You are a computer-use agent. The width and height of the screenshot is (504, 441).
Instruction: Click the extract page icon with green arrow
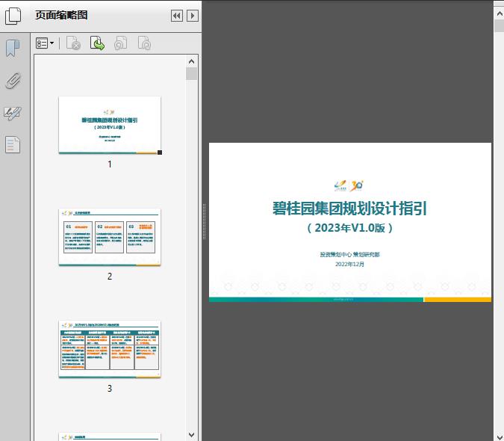tap(97, 43)
